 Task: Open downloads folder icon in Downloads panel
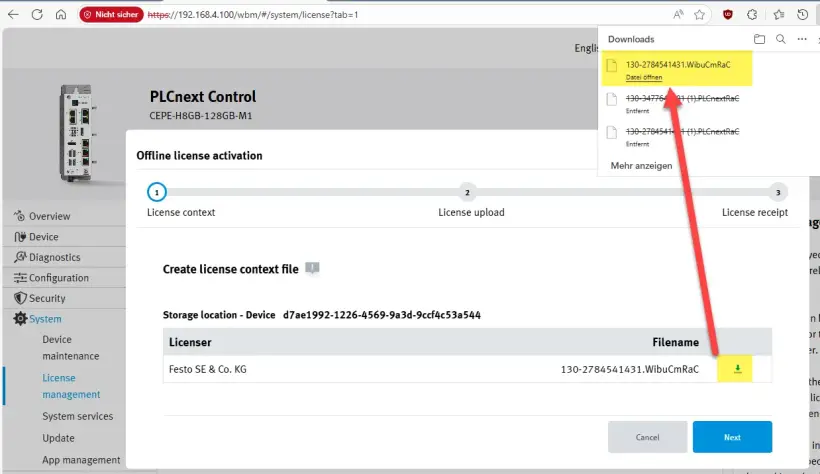click(x=759, y=39)
